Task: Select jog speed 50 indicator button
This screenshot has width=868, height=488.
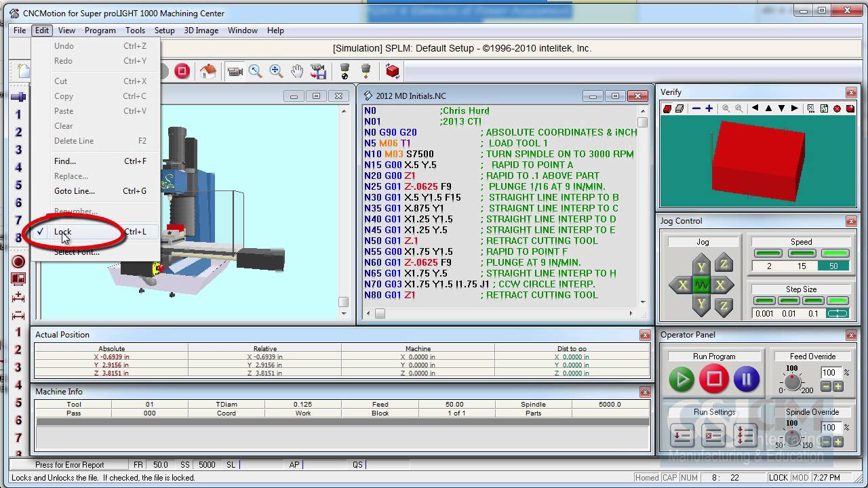Action: pyautogui.click(x=834, y=253)
